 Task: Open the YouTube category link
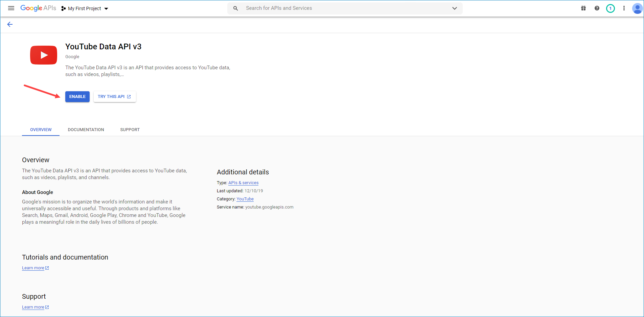pyautogui.click(x=245, y=199)
